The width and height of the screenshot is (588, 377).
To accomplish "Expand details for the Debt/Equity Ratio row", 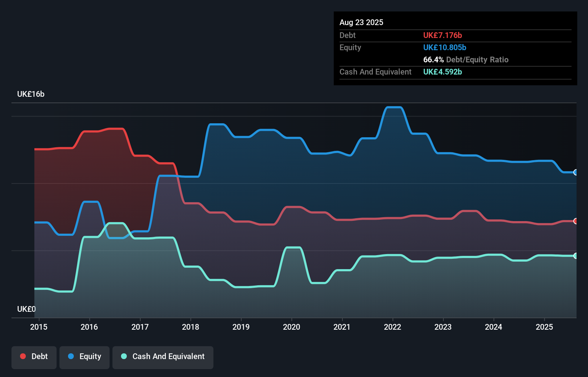I will [x=466, y=60].
